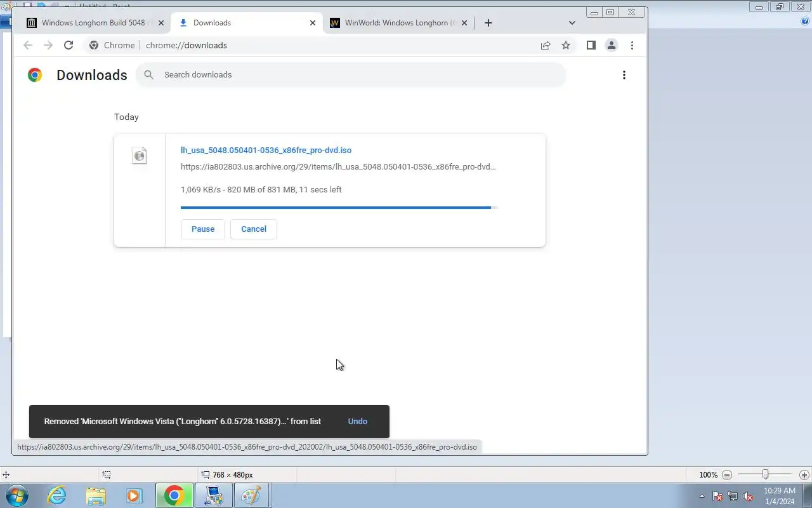Image resolution: width=812 pixels, height=508 pixels.
Task: Click the Chrome site info chip
Action: point(112,45)
